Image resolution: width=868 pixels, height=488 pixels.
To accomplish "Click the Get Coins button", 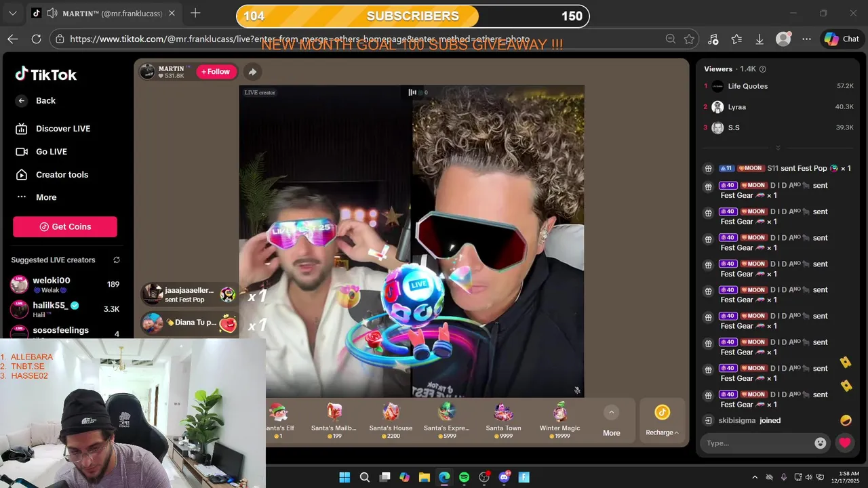I will point(65,226).
